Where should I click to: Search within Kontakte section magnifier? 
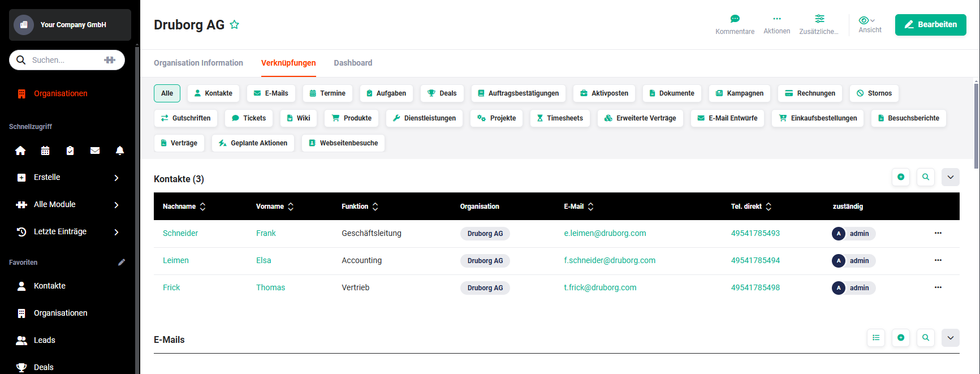(x=926, y=177)
